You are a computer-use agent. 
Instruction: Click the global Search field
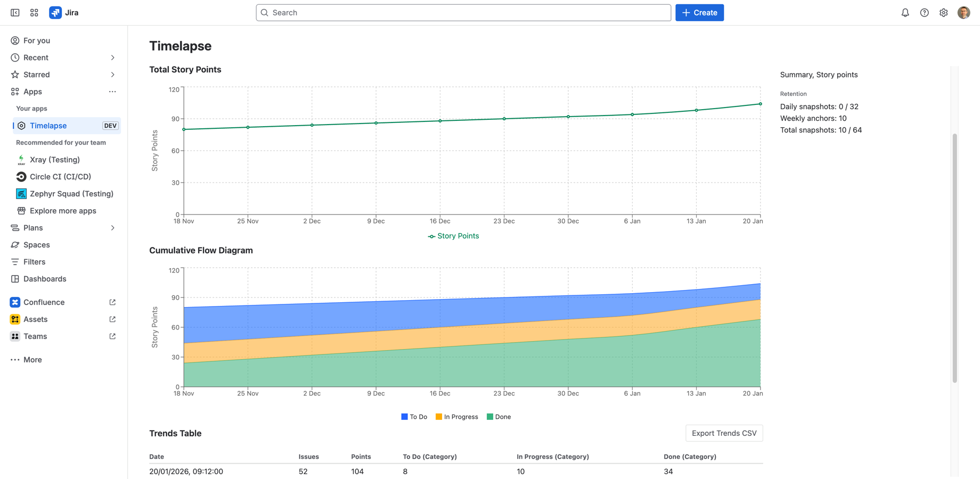pyautogui.click(x=462, y=12)
